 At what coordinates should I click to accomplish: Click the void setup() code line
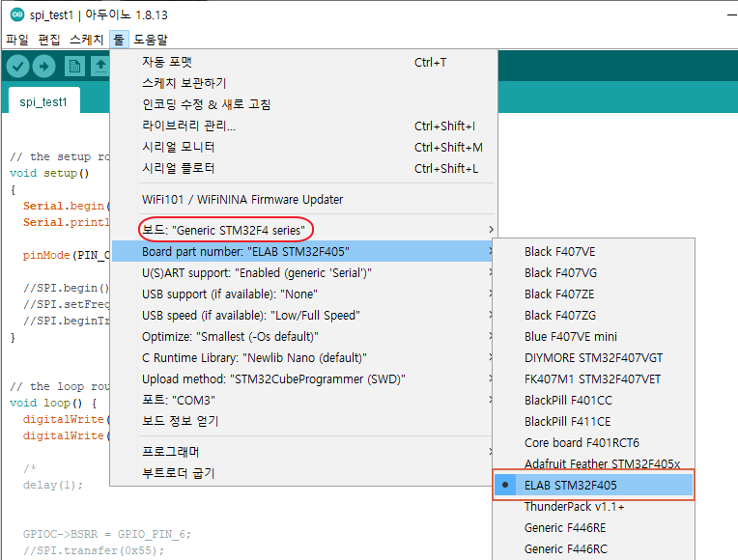(x=49, y=173)
